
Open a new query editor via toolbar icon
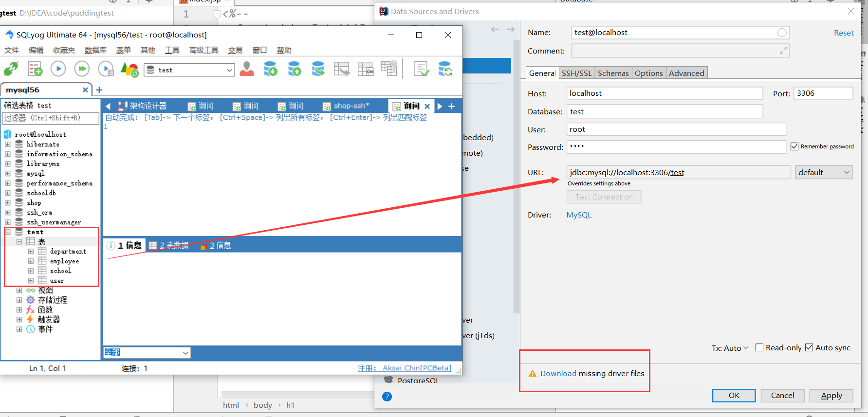point(35,69)
